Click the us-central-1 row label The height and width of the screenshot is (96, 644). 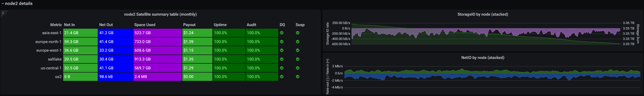coord(51,68)
